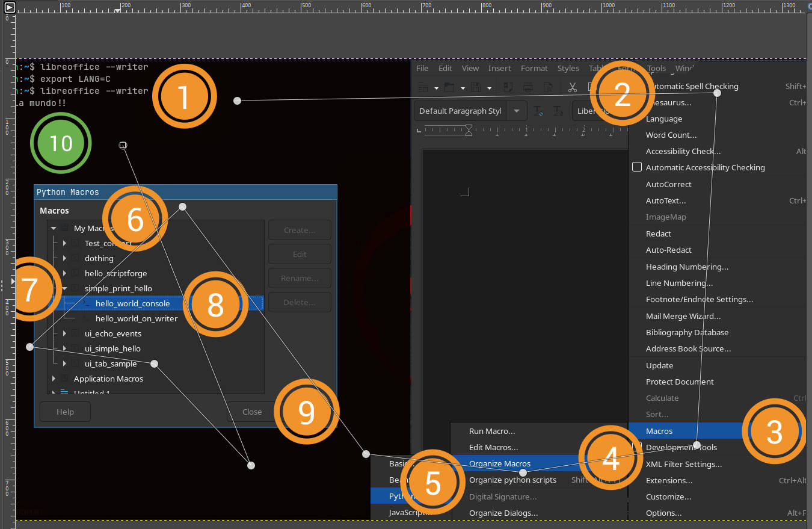Open the Default Paragraph Style dropdown
Image resolution: width=812 pixels, height=529 pixels.
pos(516,111)
